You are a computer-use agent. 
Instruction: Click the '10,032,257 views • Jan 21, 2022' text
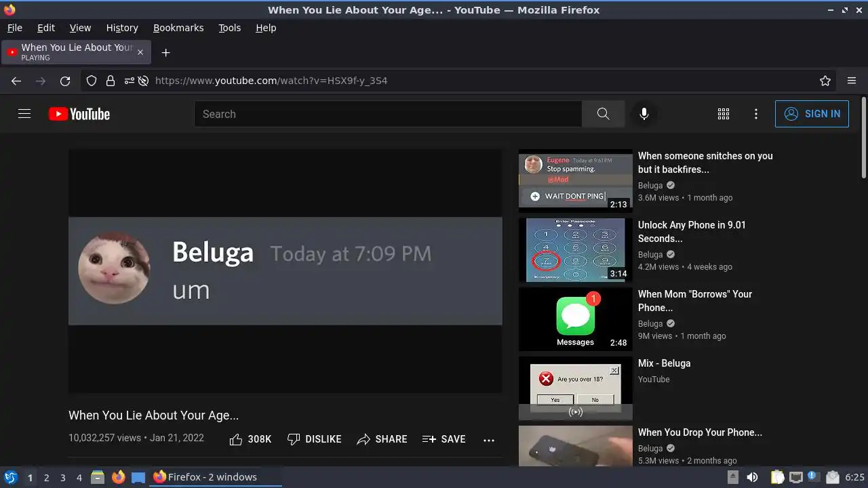tap(136, 438)
